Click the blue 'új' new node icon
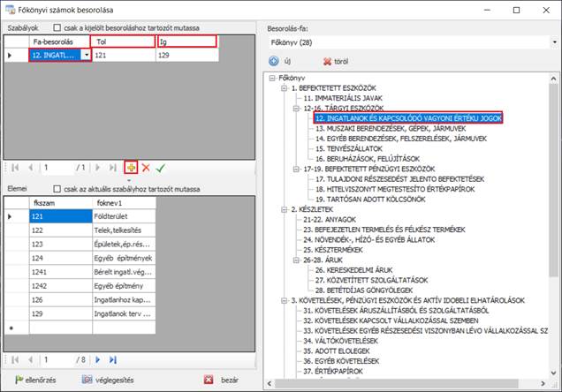This screenshot has height=392, width=562. pos(274,61)
